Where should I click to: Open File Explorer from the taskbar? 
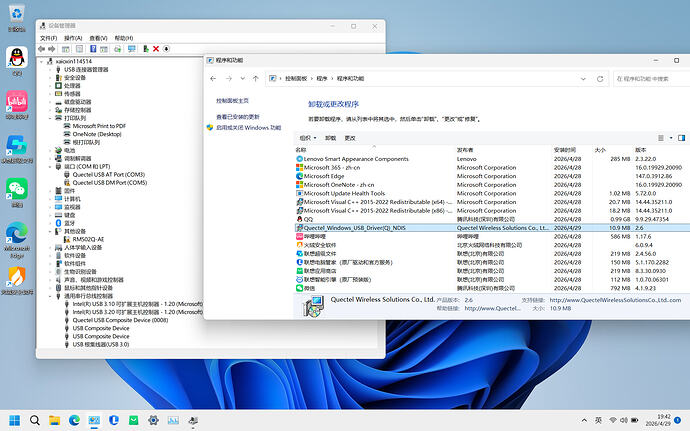(55, 420)
